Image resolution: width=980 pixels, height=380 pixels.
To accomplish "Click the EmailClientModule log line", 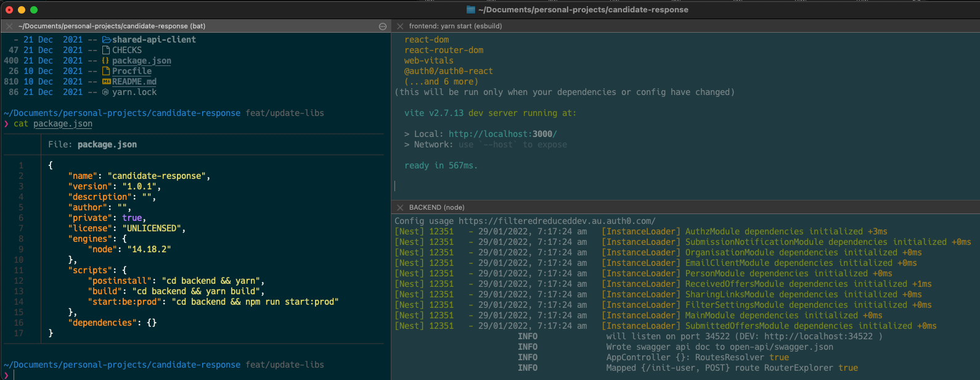I will [x=656, y=263].
